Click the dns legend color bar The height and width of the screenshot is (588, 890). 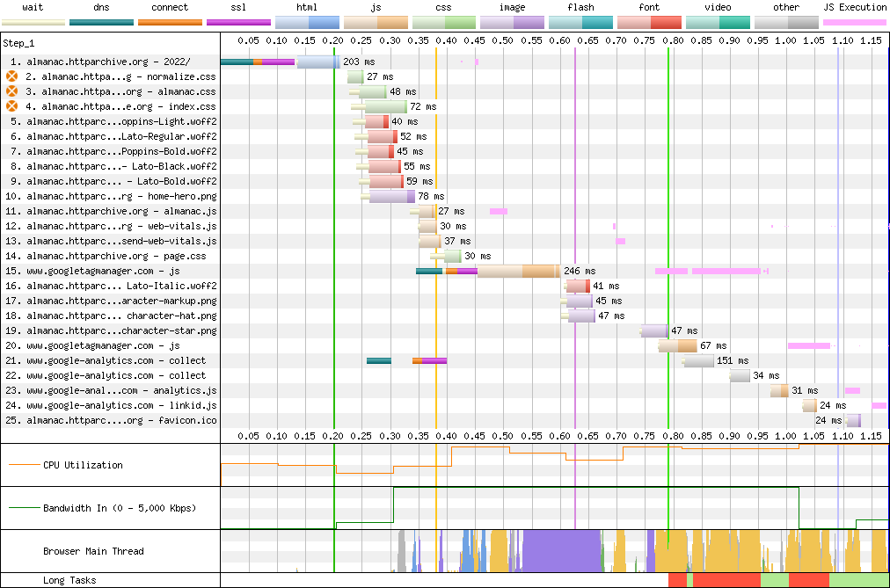(x=101, y=22)
